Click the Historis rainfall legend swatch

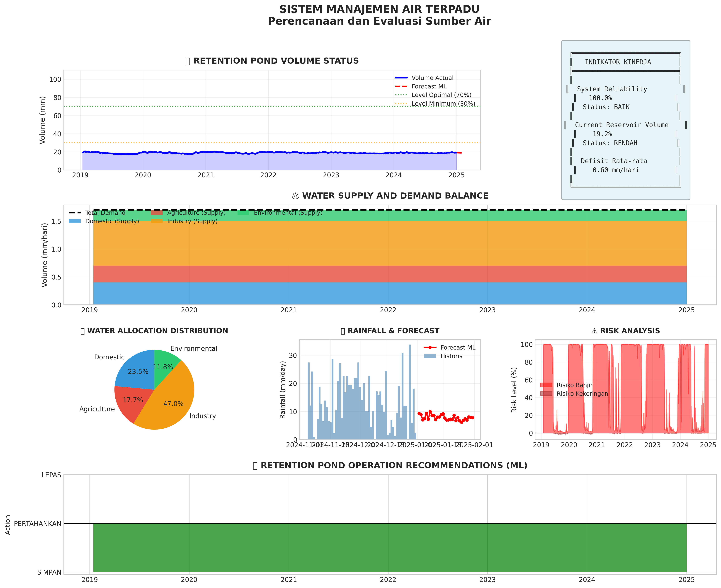tap(430, 356)
